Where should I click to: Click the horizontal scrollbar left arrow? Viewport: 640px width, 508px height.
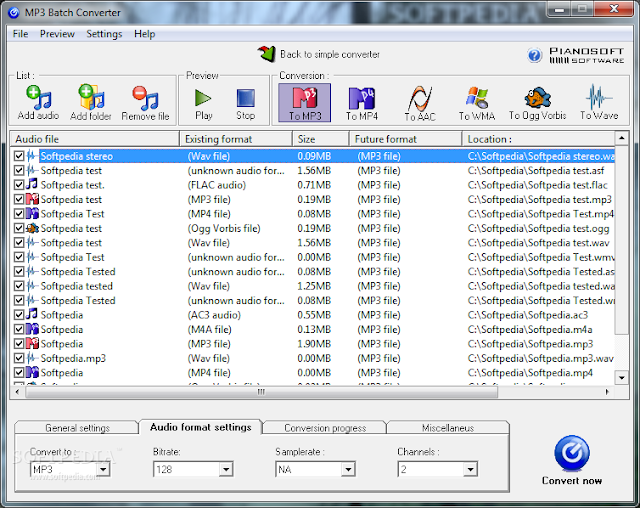17,392
